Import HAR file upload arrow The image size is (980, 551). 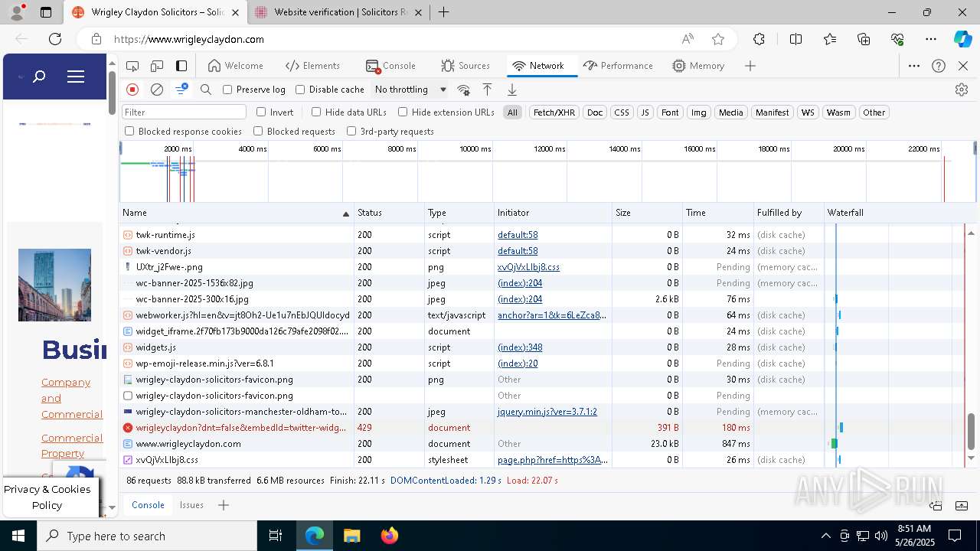point(487,90)
